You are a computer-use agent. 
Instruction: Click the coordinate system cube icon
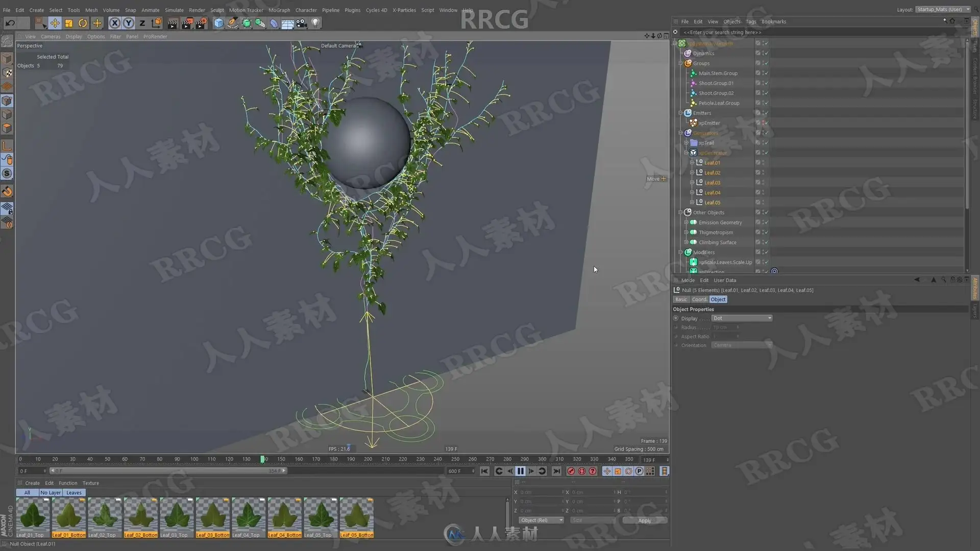pyautogui.click(x=157, y=23)
